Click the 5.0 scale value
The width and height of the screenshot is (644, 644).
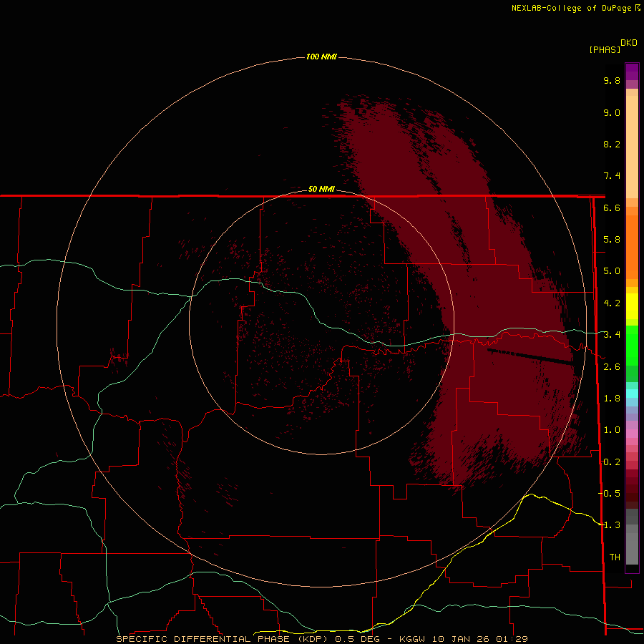point(612,271)
